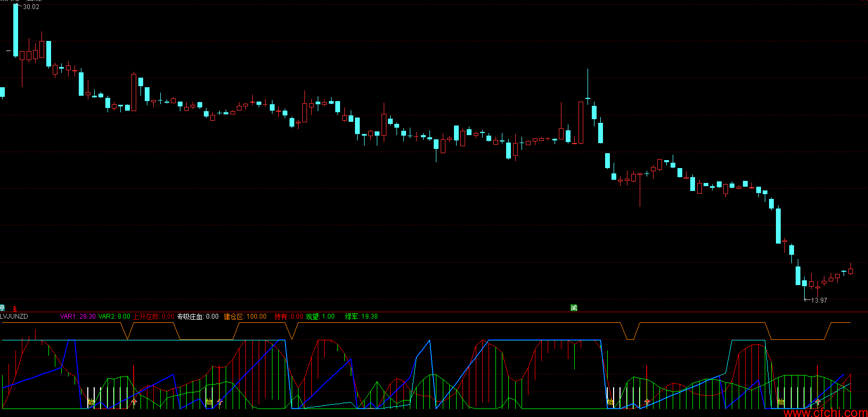Click the VAR1: 29.30 value label

coord(78,316)
